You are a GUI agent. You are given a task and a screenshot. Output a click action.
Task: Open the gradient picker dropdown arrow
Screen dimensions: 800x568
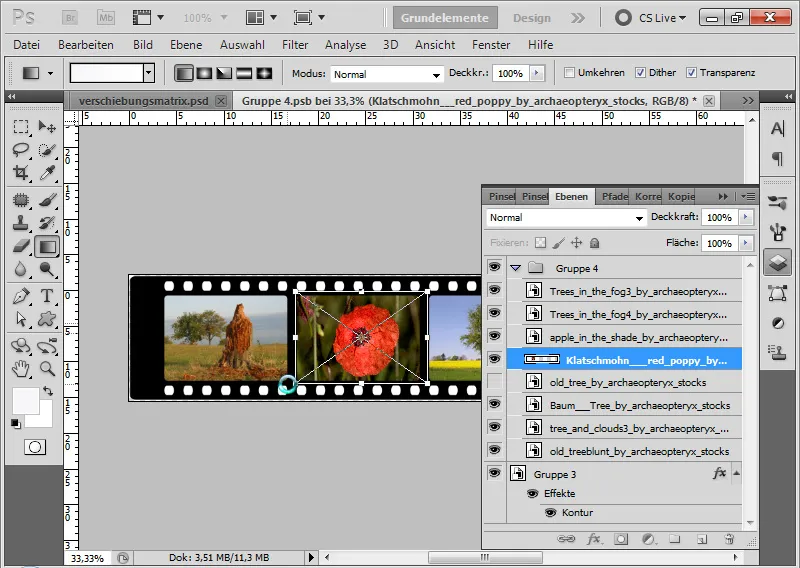pyautogui.click(x=148, y=73)
